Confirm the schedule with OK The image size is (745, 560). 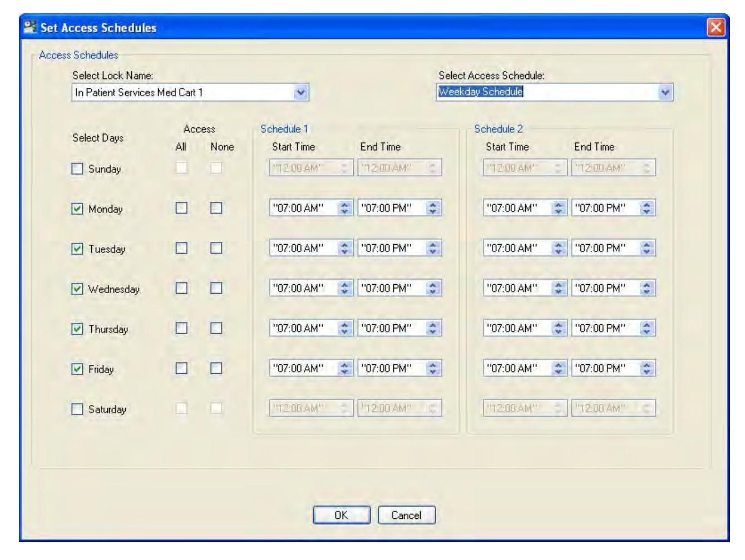341,515
